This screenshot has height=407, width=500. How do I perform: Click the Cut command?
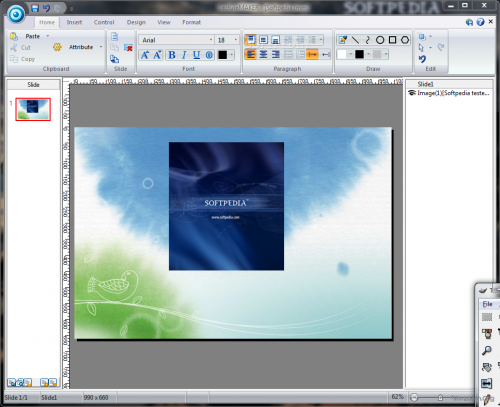coord(21,48)
